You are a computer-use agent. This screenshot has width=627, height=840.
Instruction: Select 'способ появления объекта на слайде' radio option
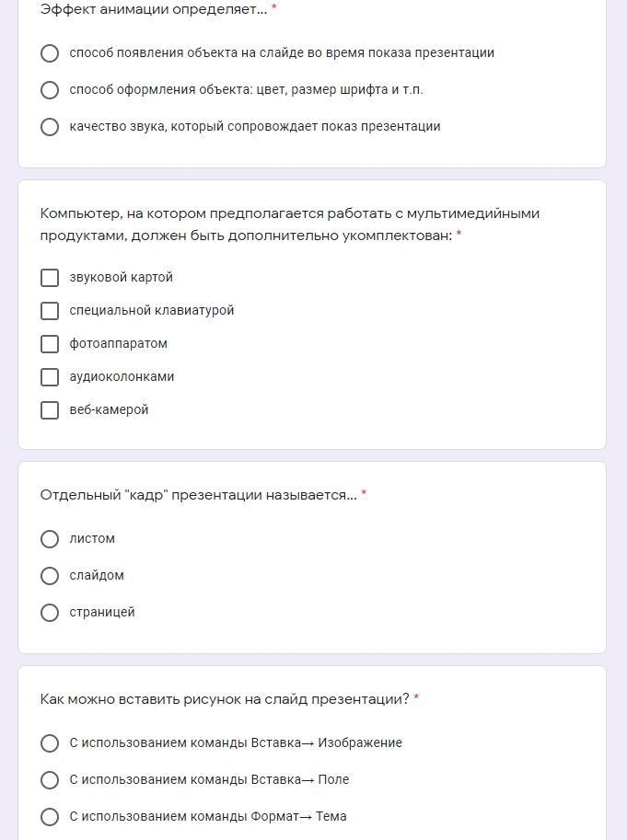point(50,53)
